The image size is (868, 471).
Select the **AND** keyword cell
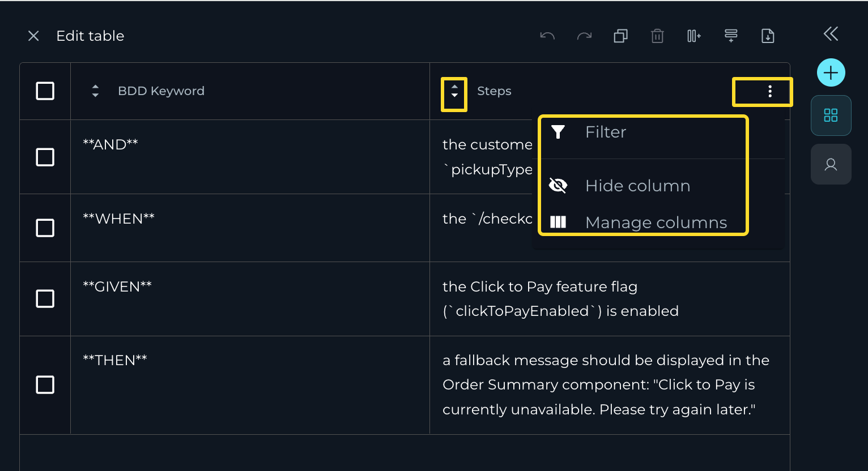(250, 157)
